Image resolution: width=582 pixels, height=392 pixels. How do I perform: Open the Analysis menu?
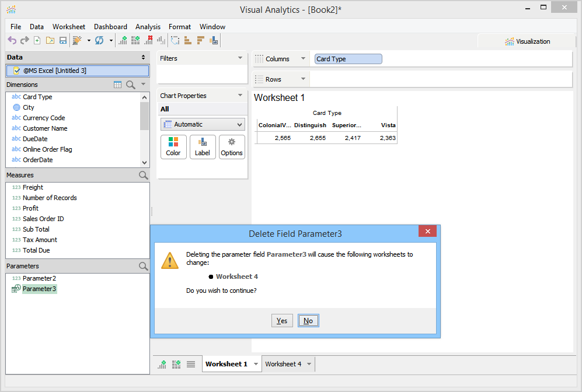point(148,27)
